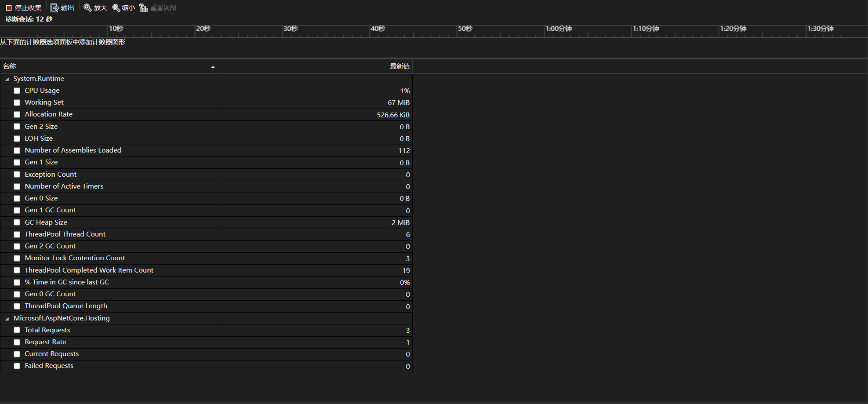Toggle the Allocation Rate checkbox
Image resolution: width=868 pixels, height=404 pixels.
click(17, 114)
